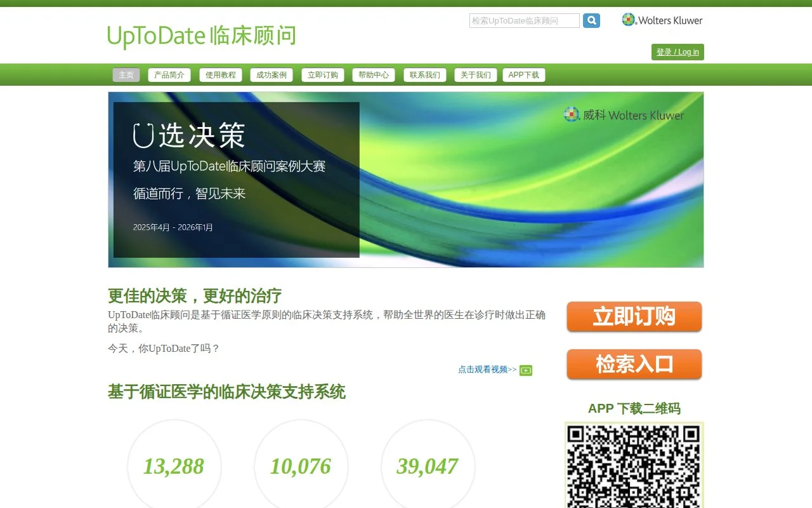The height and width of the screenshot is (508, 812).
Task: Open the 成功案例 menu item
Action: (x=272, y=75)
